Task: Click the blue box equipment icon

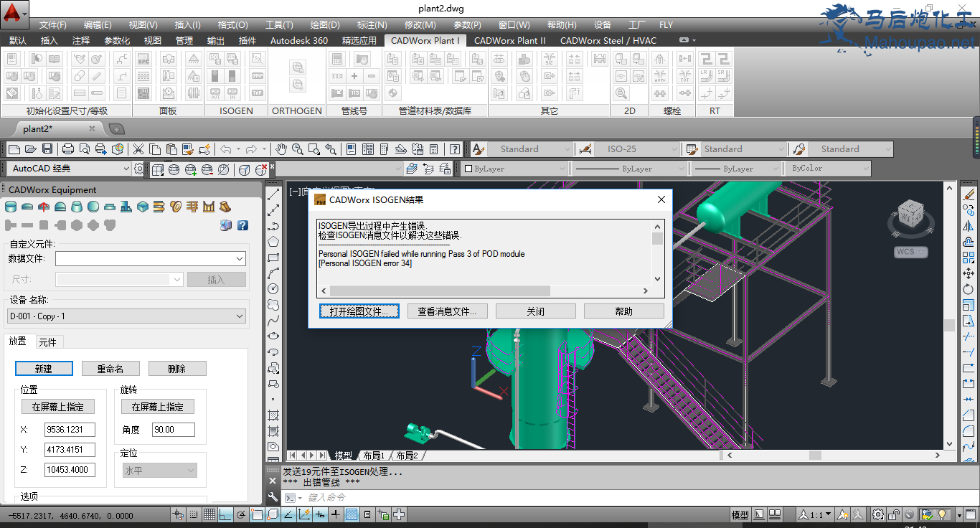Action: point(143,207)
